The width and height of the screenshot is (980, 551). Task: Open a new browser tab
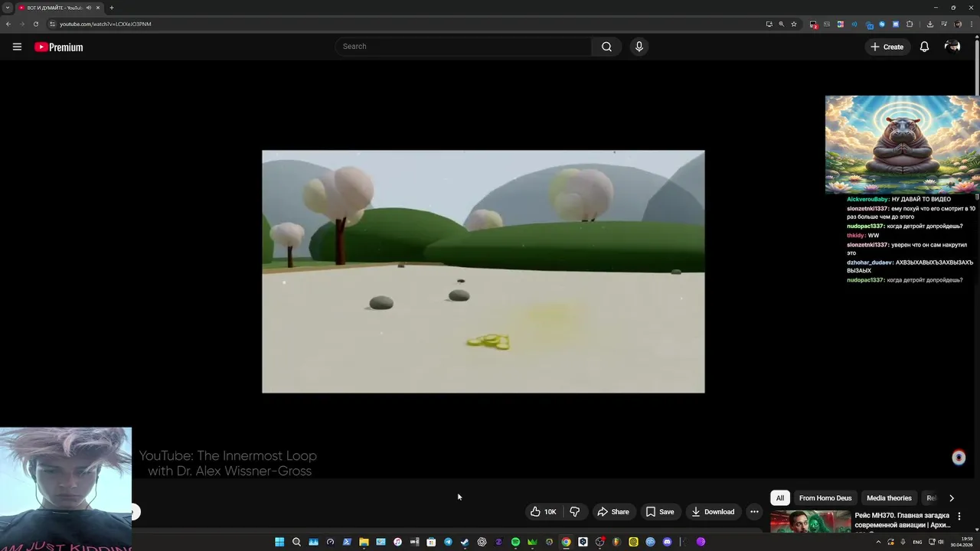112,8
